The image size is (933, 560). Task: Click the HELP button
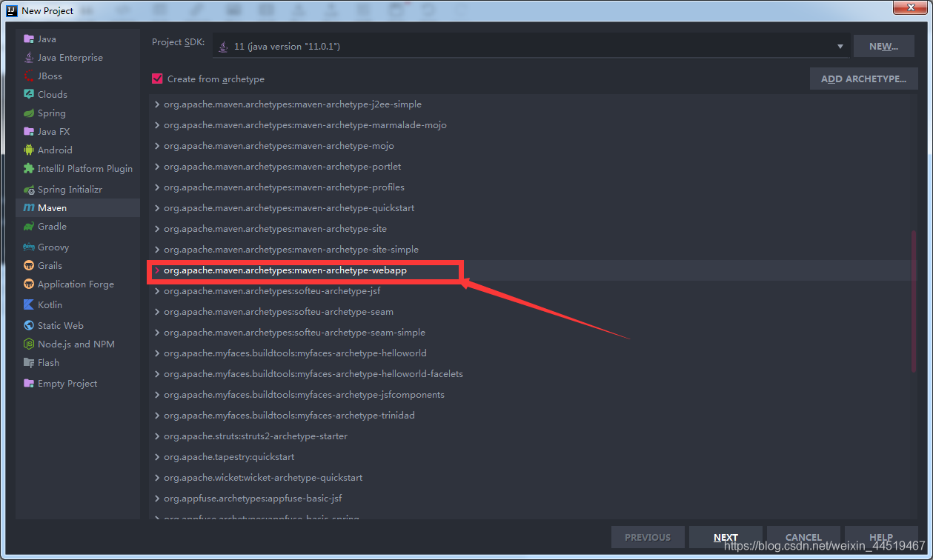881,538
